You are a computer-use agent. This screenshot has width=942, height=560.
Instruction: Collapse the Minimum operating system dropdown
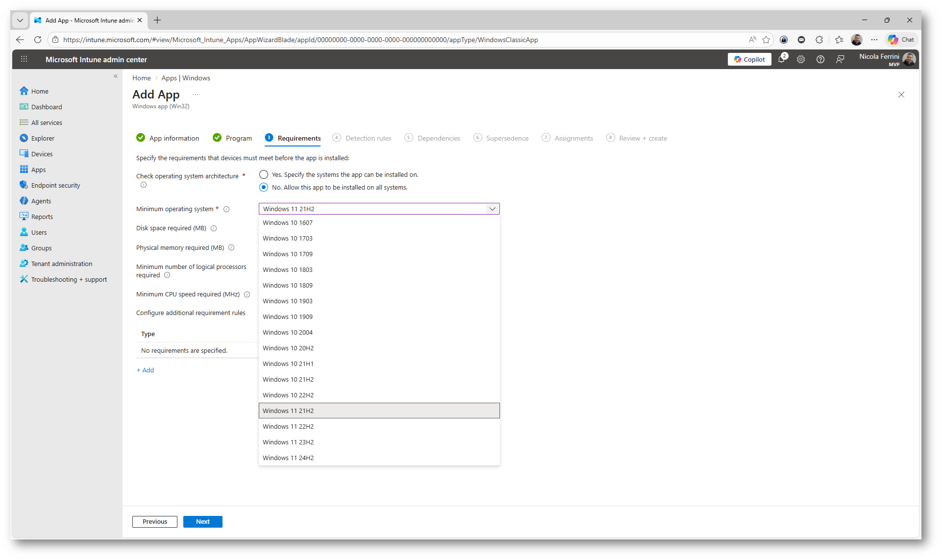[x=492, y=209]
